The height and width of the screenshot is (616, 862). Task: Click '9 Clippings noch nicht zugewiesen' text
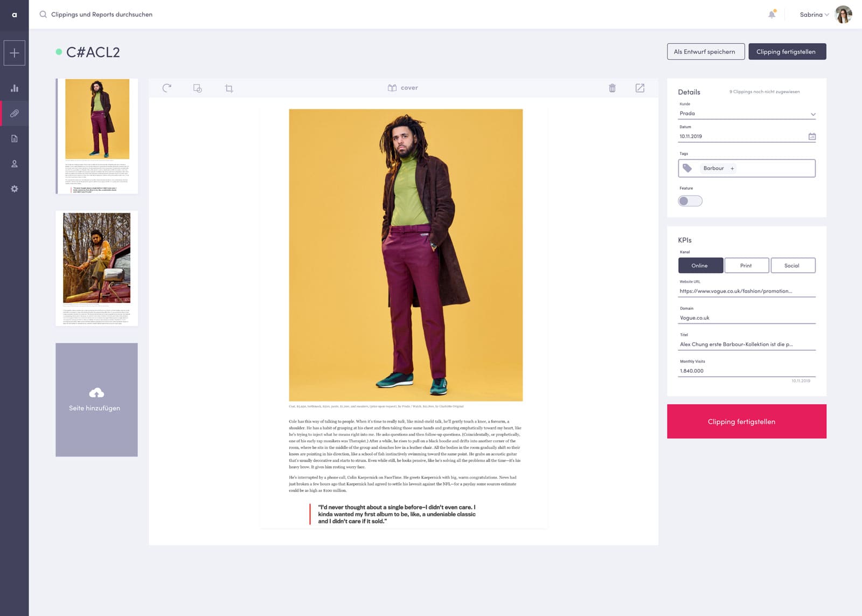tap(764, 92)
